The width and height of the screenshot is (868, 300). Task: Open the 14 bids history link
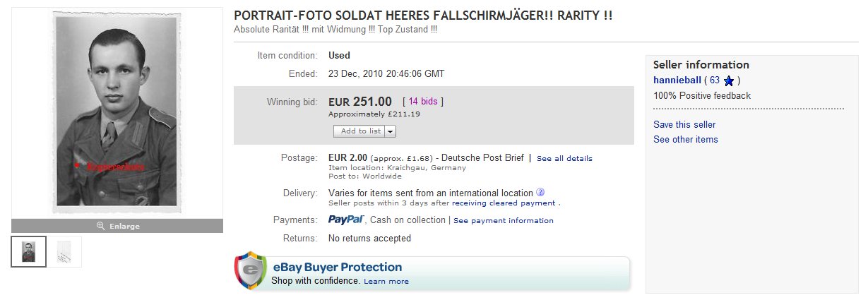422,102
